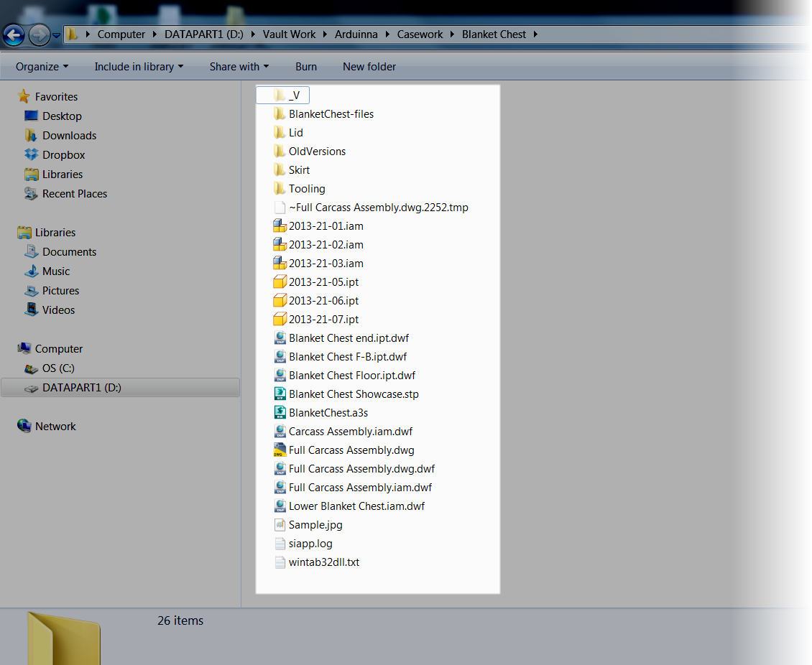Image resolution: width=812 pixels, height=665 pixels.
Task: Navigate back with the Back button
Action: (x=14, y=34)
